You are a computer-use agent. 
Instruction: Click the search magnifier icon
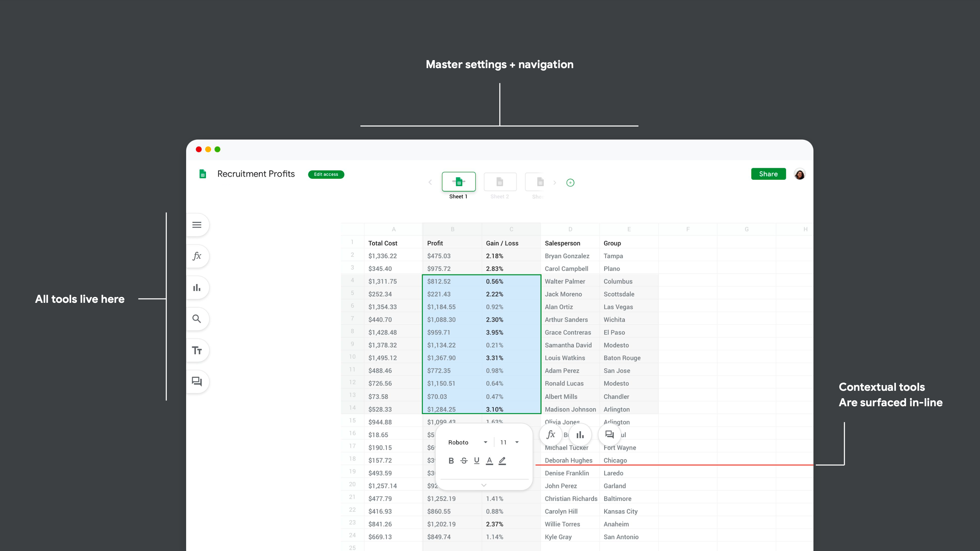coord(197,319)
